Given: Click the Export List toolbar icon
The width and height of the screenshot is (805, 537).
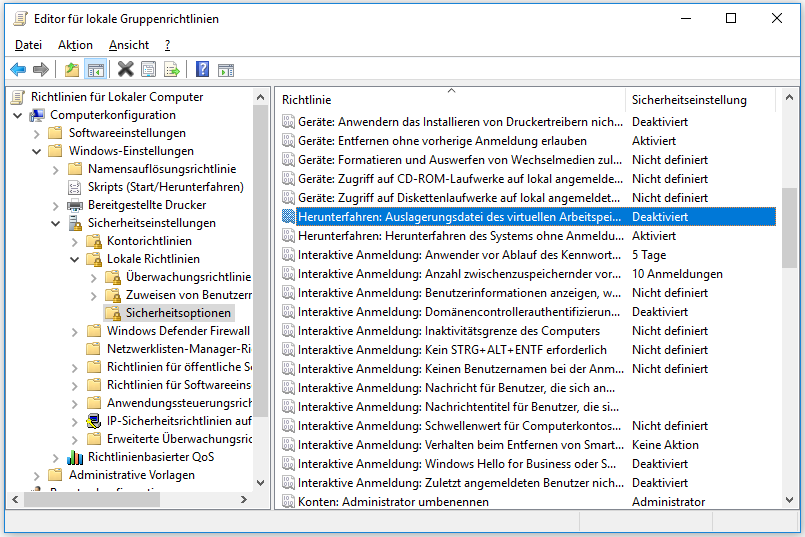Looking at the screenshot, I should click(x=172, y=69).
